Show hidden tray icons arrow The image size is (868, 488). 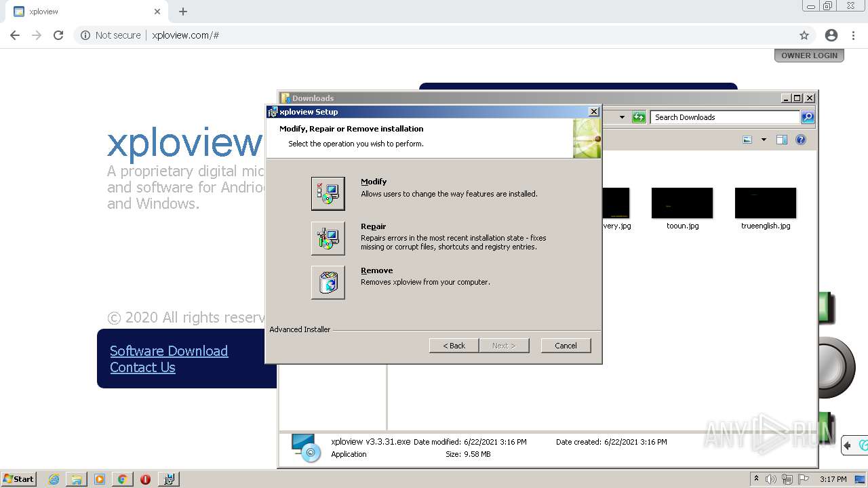[756, 479]
